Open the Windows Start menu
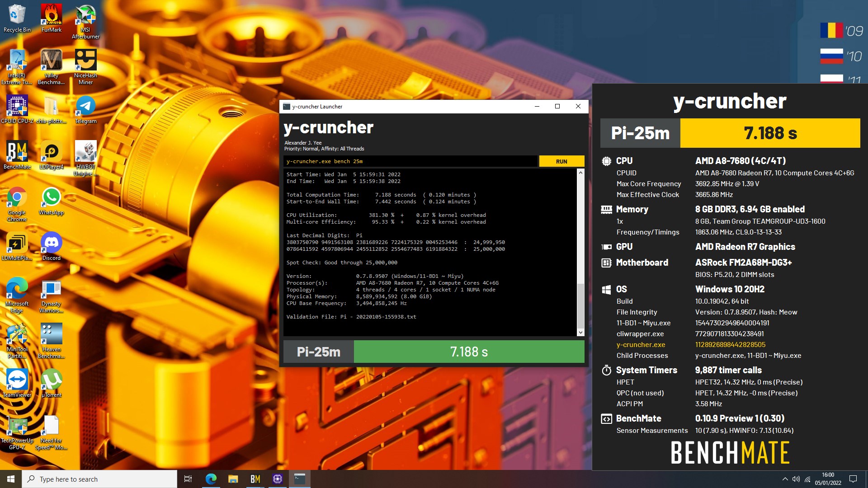 point(11,479)
